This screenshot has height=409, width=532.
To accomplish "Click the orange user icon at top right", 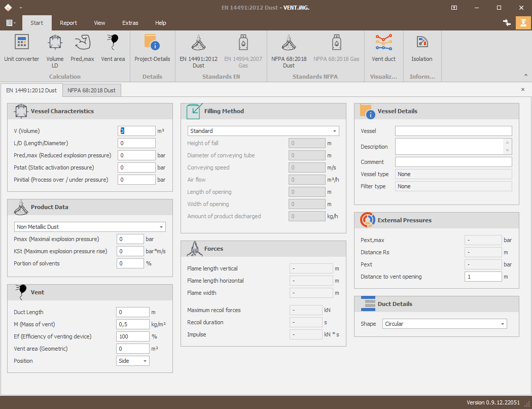I will click(523, 23).
